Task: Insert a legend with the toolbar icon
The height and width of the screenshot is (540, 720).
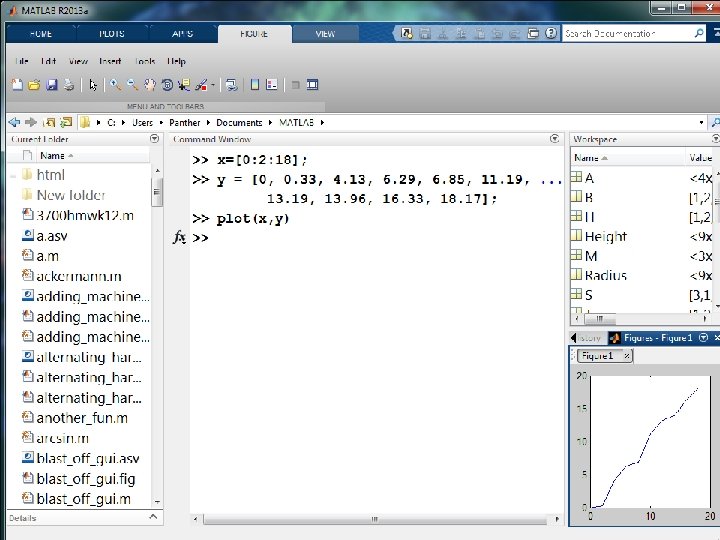Action: [x=272, y=85]
